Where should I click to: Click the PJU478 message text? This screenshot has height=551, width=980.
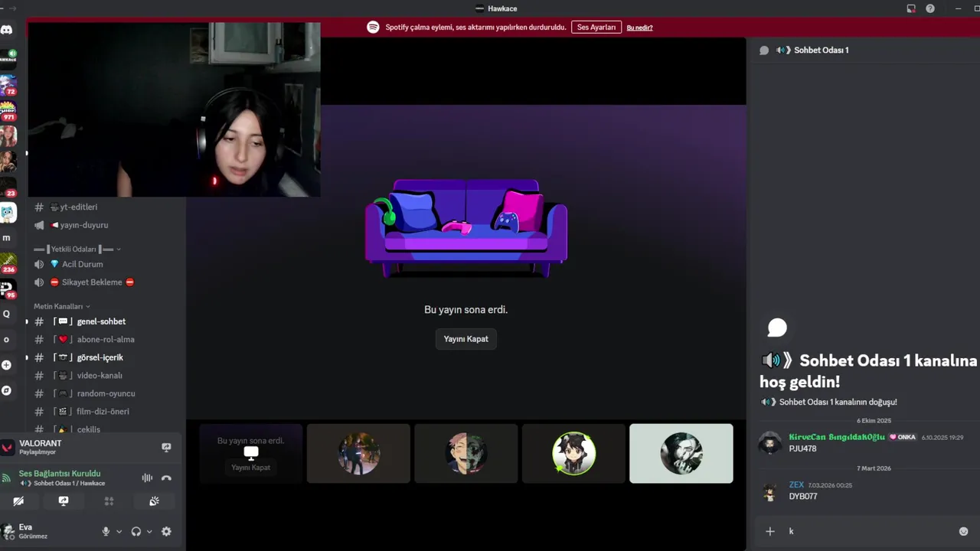click(x=802, y=448)
